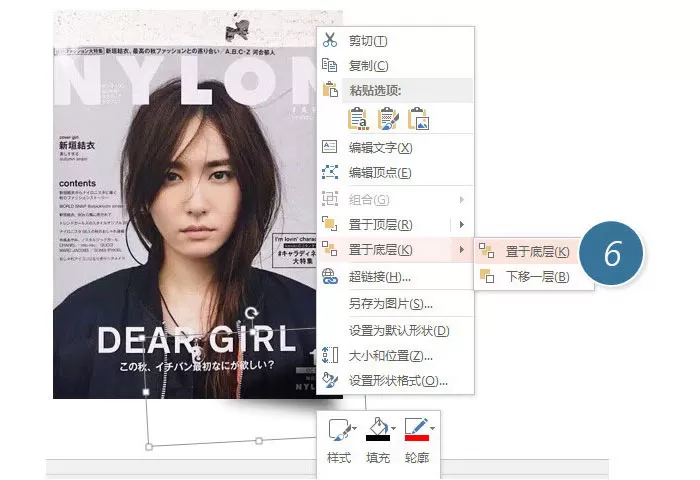This screenshot has width=700, height=480.
Task: Click the Group icon
Action: (x=330, y=198)
